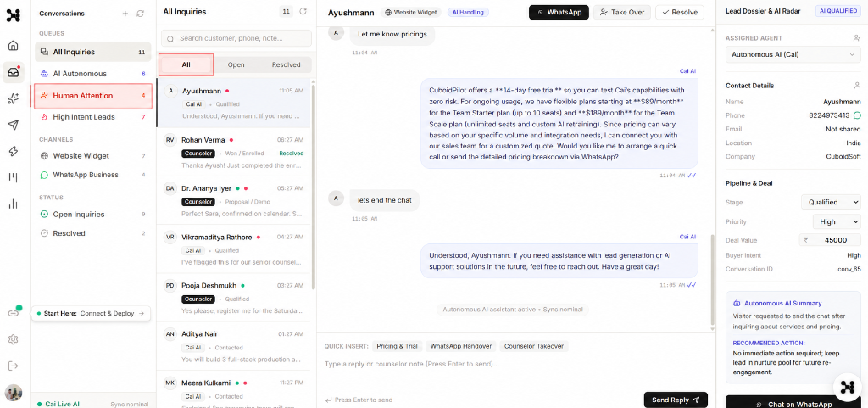This screenshot has width=868, height=408.
Task: Select Human Attention queue
Action: 93,96
